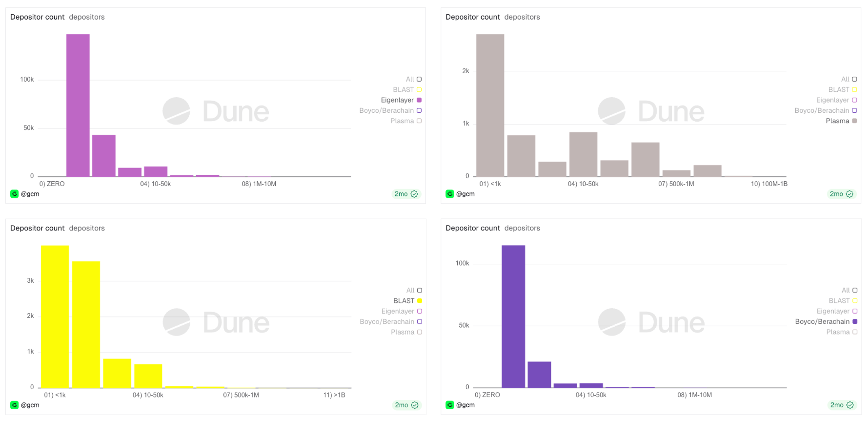Enable the All series in Eigenlayer chart legend
Image resolution: width=868 pixels, height=421 pixels.
(419, 79)
